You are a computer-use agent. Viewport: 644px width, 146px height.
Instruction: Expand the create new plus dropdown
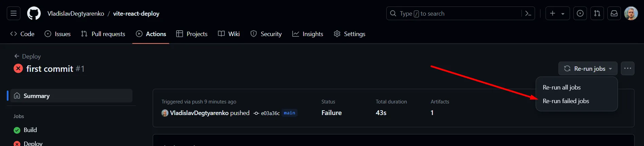coord(557,14)
